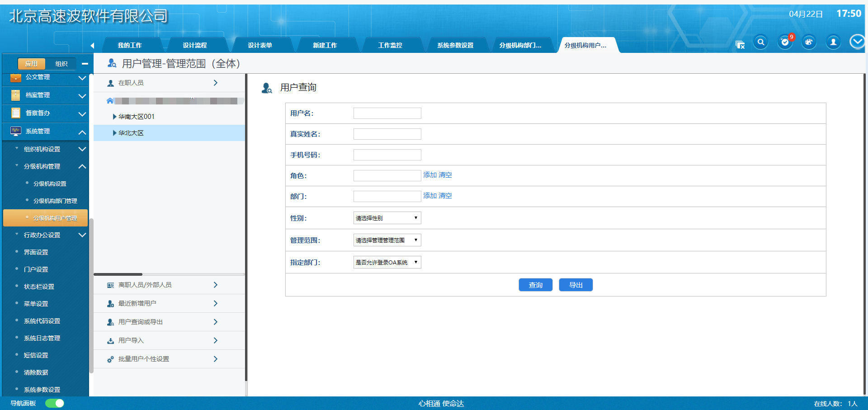Open the search magnifier icon
Viewport: 868px width, 410px height.
click(761, 42)
